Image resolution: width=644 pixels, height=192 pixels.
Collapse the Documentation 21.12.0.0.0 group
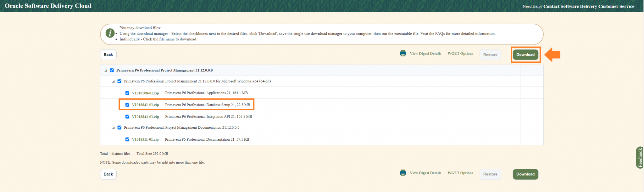pyautogui.click(x=113, y=128)
